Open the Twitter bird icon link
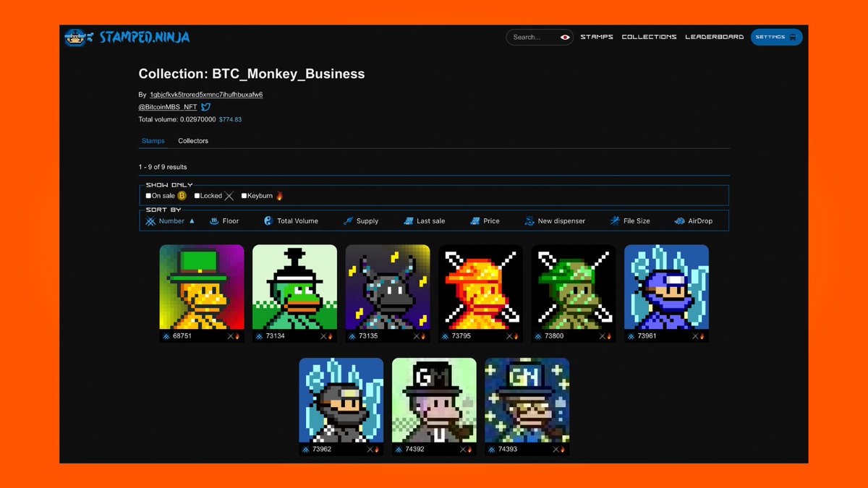This screenshot has height=488, width=868. point(205,107)
